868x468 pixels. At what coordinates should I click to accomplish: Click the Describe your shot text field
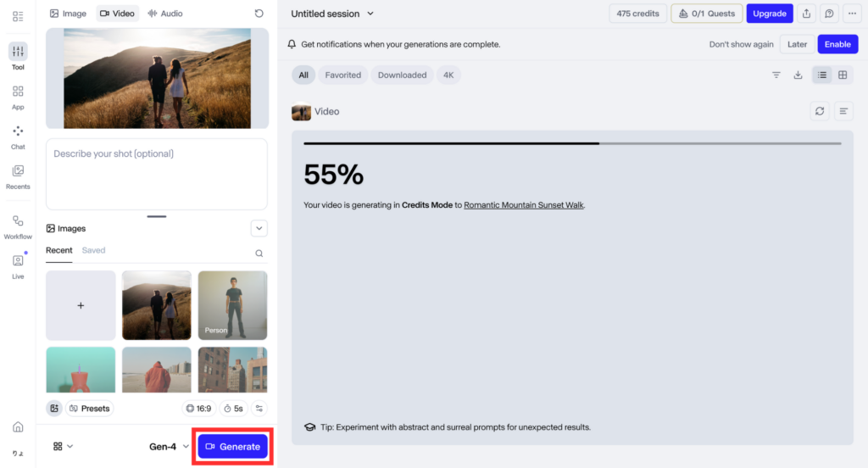157,174
